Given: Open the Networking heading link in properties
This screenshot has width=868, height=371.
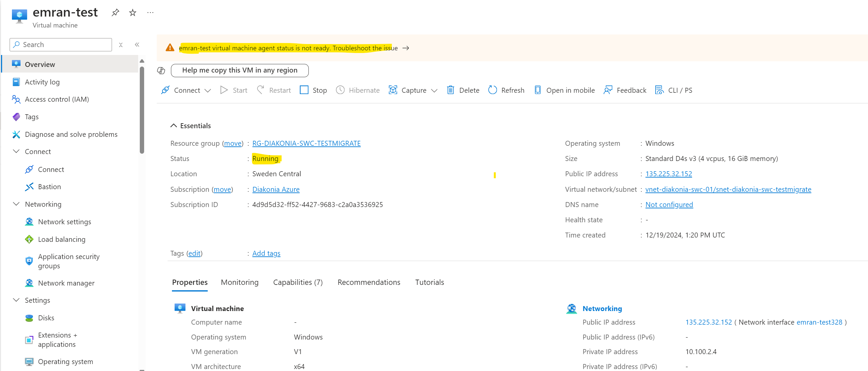Looking at the screenshot, I should pyautogui.click(x=602, y=308).
